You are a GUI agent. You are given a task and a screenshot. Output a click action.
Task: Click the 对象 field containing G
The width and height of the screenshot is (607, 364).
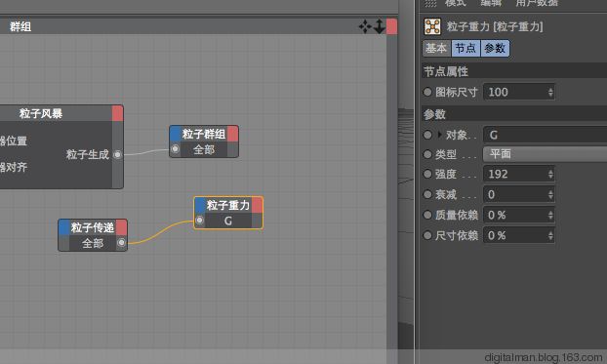click(546, 135)
